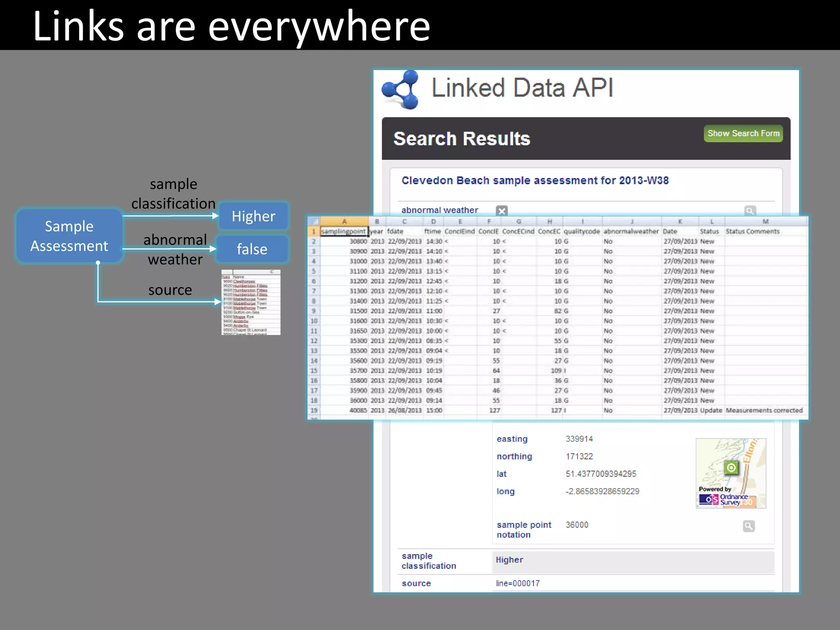This screenshot has height=630, width=840.
Task: Click the Linked Data API molecule logo
Action: point(400,89)
